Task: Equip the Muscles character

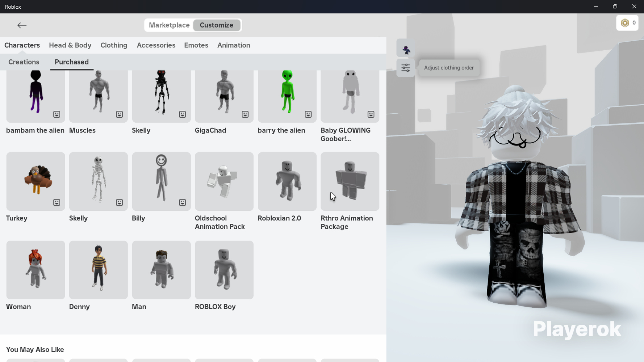Action: (99, 96)
